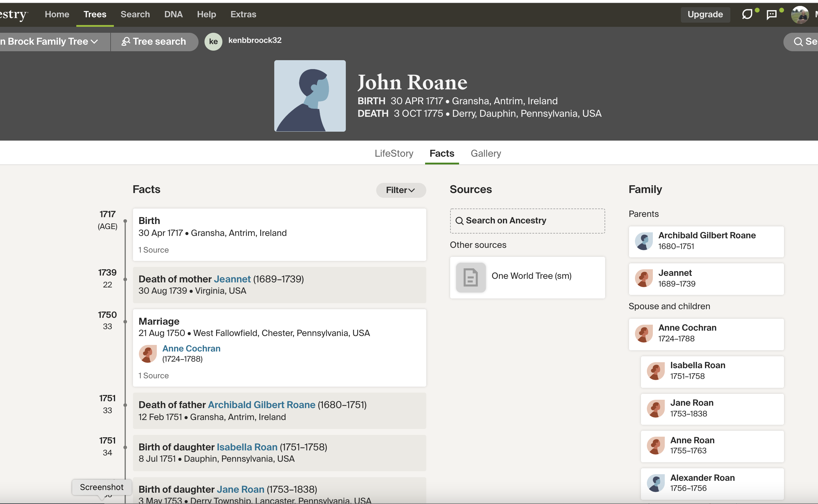Open Isabella Roan link in timeline

tap(247, 447)
